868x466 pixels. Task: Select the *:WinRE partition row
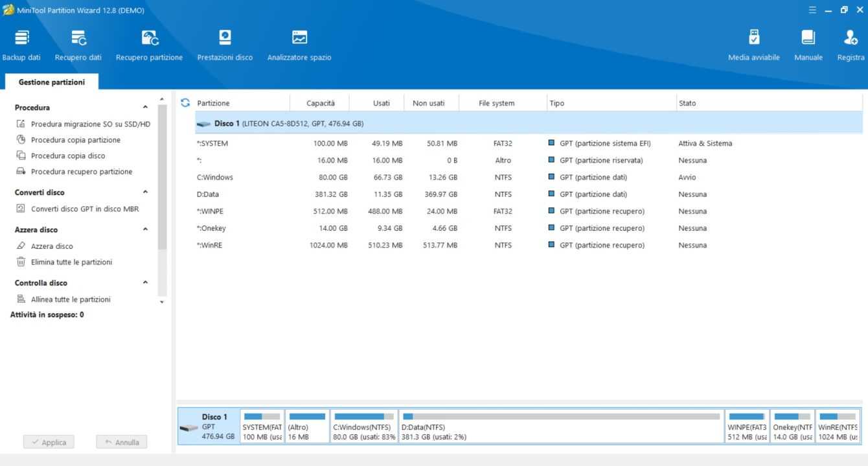(529, 245)
